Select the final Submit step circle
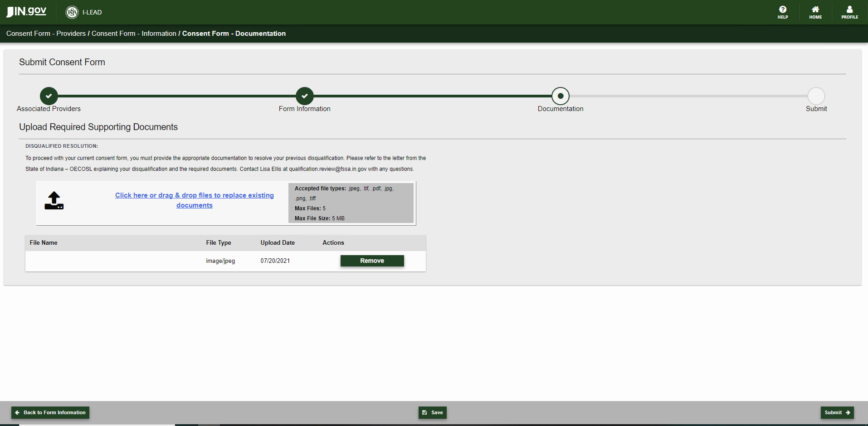868x426 pixels. [816, 96]
